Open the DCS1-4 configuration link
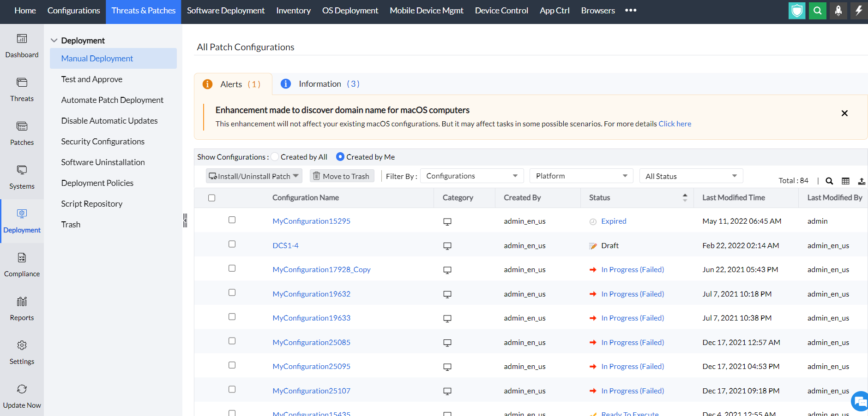Image resolution: width=868 pixels, height=416 pixels. pos(285,245)
